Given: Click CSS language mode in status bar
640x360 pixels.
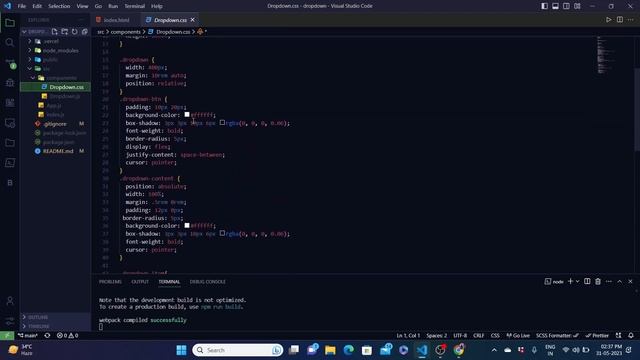Looking at the screenshot, I should 495,336.
